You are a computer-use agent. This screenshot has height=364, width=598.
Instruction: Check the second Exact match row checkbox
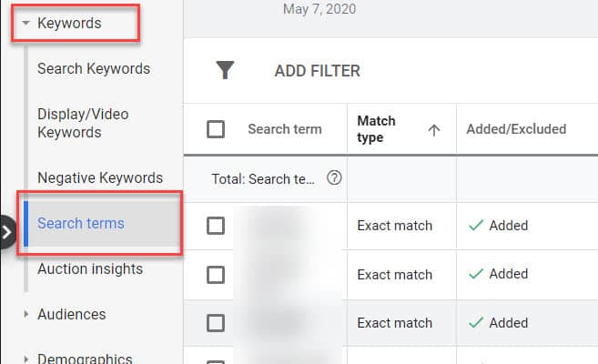pyautogui.click(x=216, y=275)
